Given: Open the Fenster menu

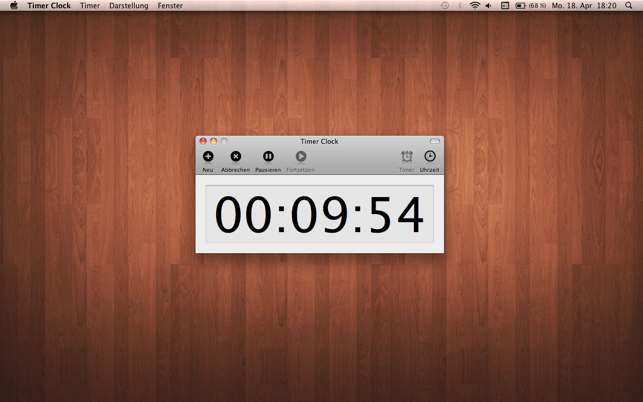Looking at the screenshot, I should [x=170, y=6].
